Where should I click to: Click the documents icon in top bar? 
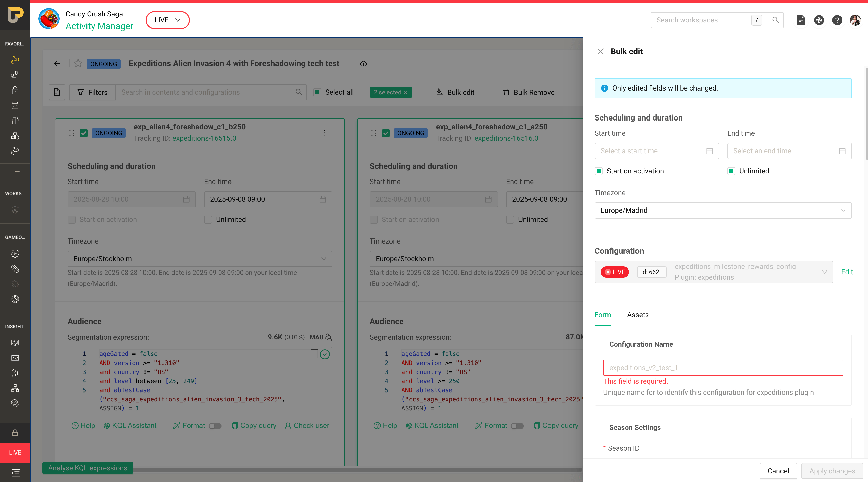801,20
